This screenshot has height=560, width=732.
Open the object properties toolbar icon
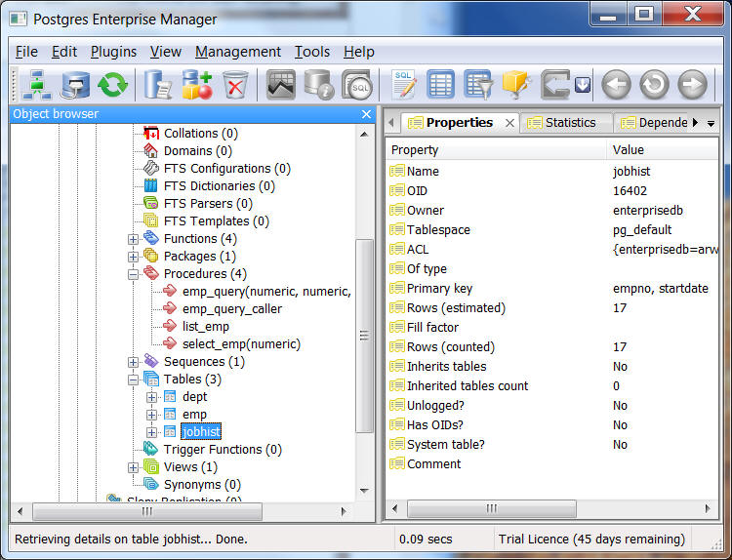[157, 85]
